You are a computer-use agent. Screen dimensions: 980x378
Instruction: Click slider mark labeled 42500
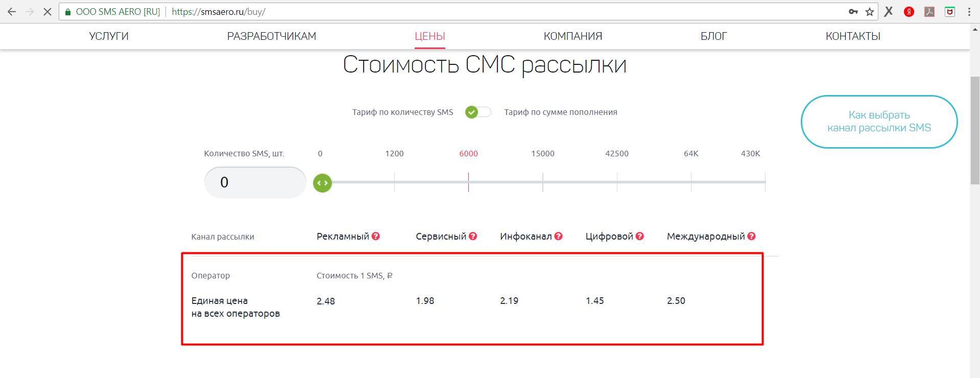(617, 153)
